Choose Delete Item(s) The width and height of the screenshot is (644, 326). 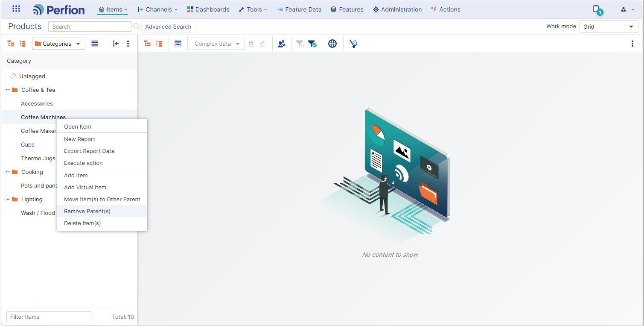102,223
